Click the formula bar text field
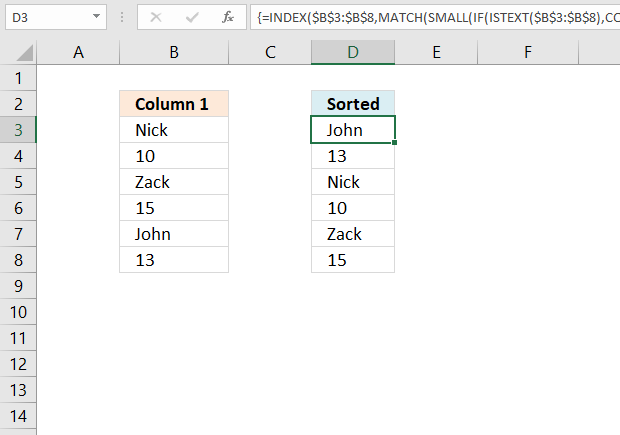The width and height of the screenshot is (620, 435). (x=435, y=17)
